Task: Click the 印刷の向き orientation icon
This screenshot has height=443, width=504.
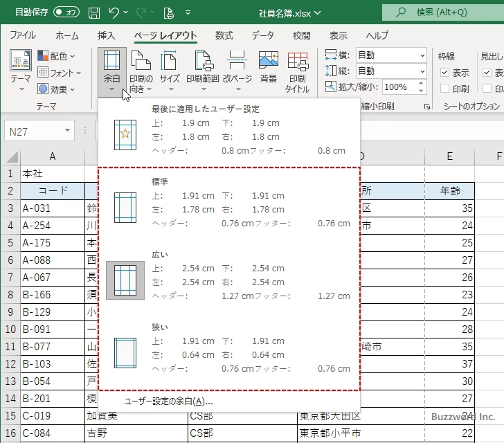Action: tap(141, 60)
